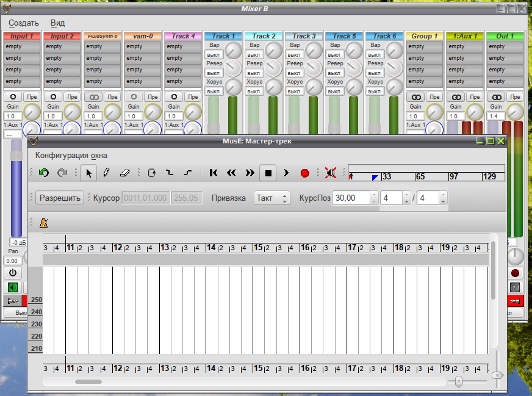This screenshot has width=532, height=396.
Task: Click the first empty effect slot on Input 1
Action: [x=22, y=46]
